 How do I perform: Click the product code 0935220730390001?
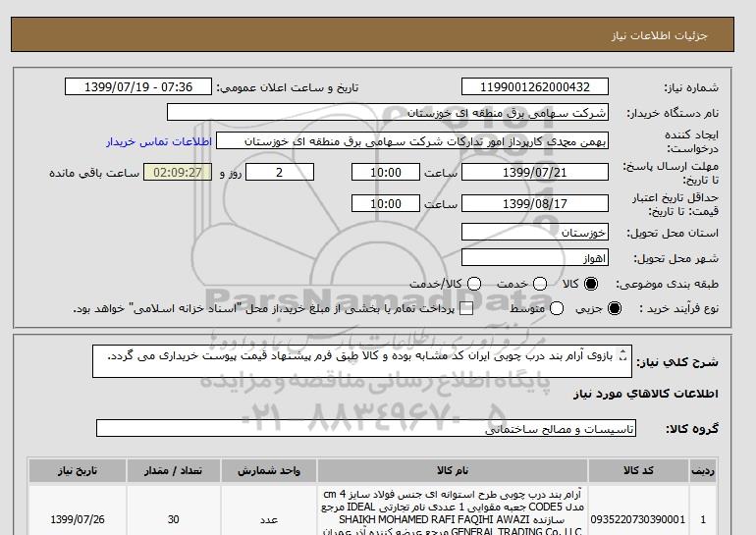tap(638, 519)
